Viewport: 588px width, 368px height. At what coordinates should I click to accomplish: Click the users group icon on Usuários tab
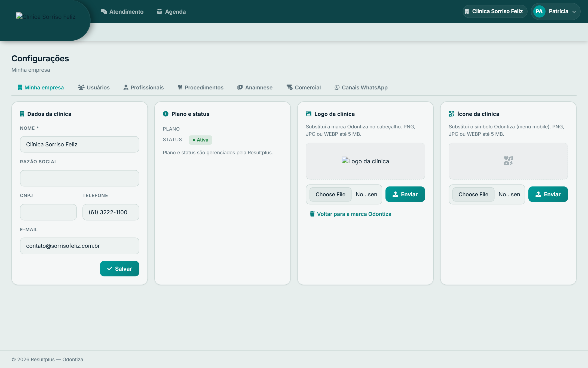click(x=81, y=88)
